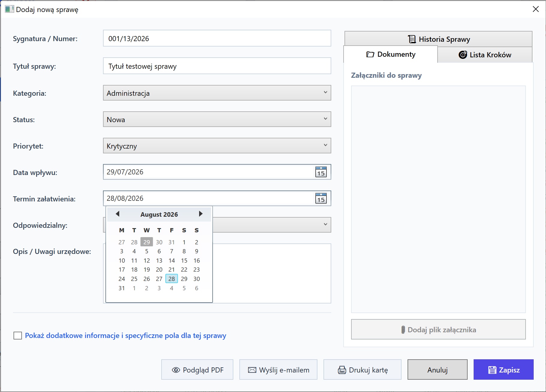The height and width of the screenshot is (392, 546).
Task: Go to previous month in calendar
Action: coord(117,214)
